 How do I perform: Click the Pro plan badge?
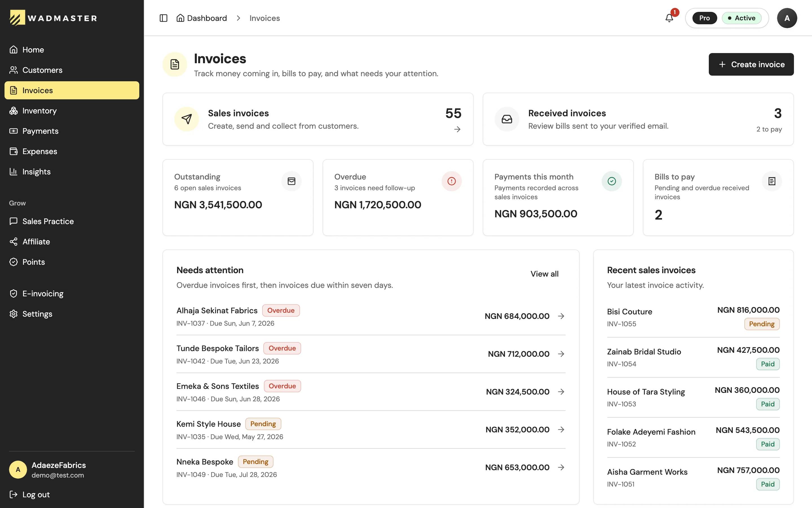704,18
